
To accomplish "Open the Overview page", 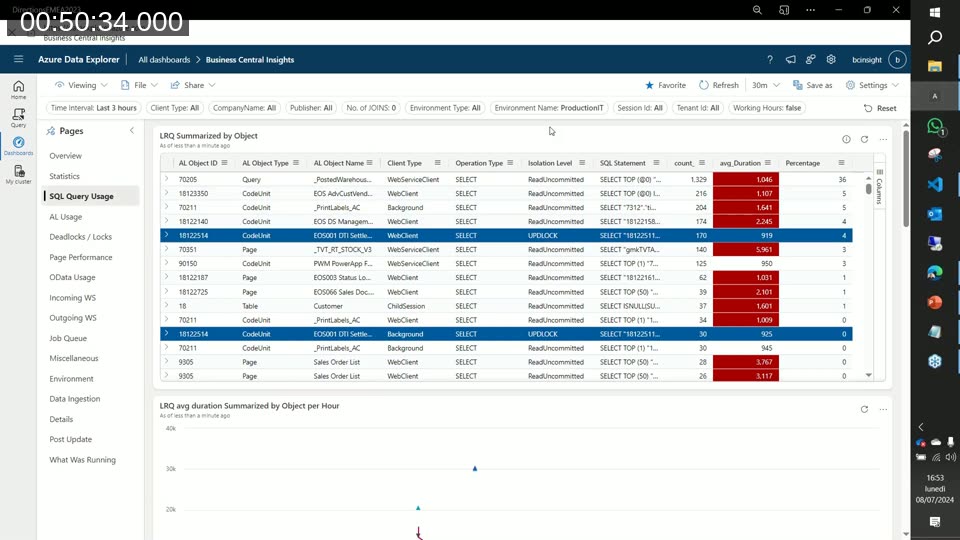I will click(x=66, y=156).
